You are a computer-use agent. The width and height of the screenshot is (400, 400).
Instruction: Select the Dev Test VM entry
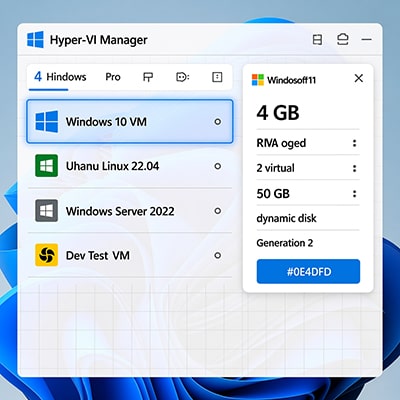(130, 255)
